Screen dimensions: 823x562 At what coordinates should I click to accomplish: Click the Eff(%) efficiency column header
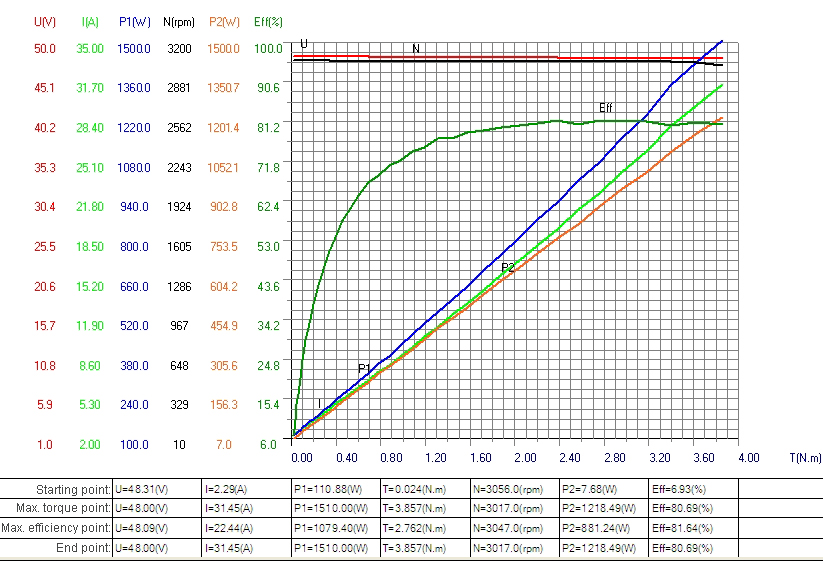(268, 21)
